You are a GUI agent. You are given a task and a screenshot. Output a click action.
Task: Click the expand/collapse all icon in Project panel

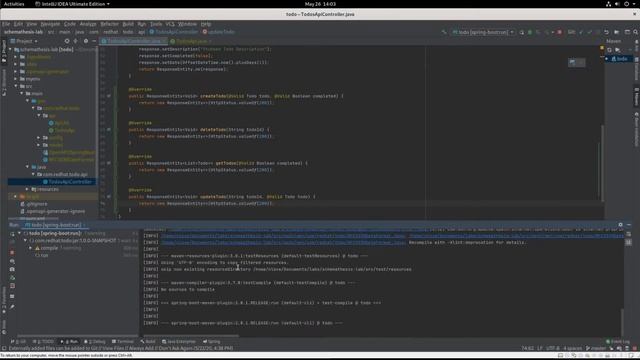coord(76,41)
